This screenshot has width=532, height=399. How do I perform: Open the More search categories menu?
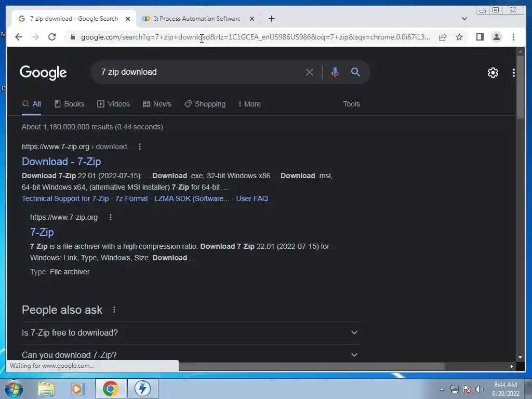pos(250,104)
